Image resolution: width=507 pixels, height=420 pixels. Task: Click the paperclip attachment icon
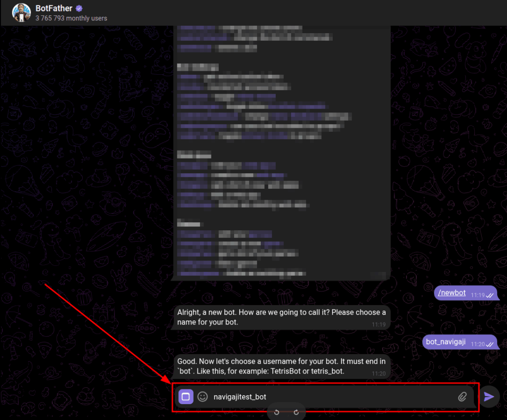click(462, 396)
